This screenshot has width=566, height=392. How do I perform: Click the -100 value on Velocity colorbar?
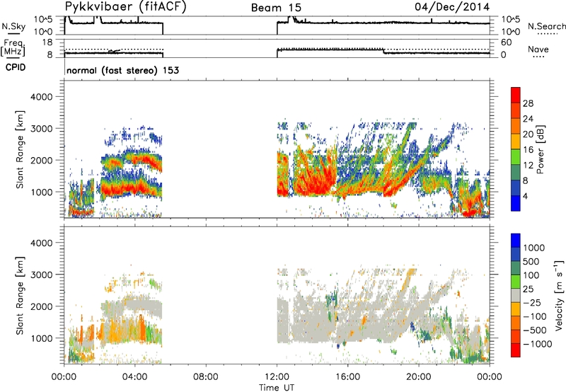[x=535, y=316]
